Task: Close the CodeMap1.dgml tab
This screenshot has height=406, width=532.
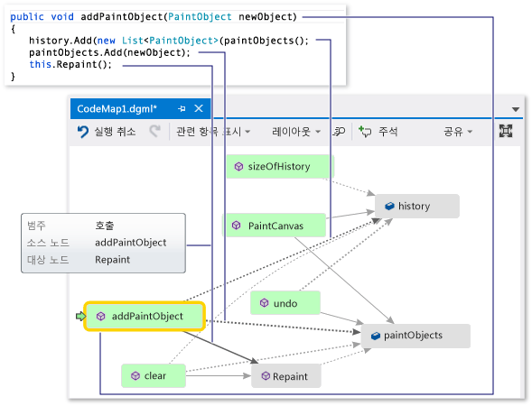Action: pyautogui.click(x=199, y=108)
